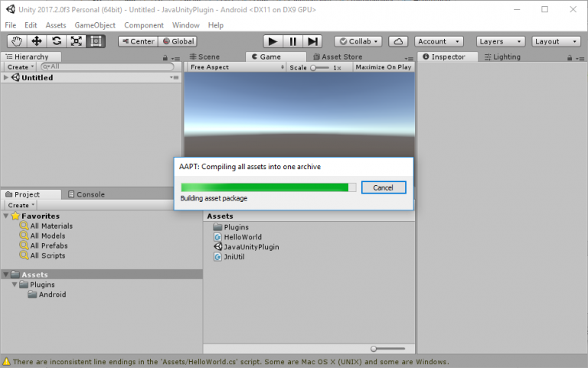Open the Game view panel options menu
This screenshot has height=368, width=588.
[x=409, y=58]
